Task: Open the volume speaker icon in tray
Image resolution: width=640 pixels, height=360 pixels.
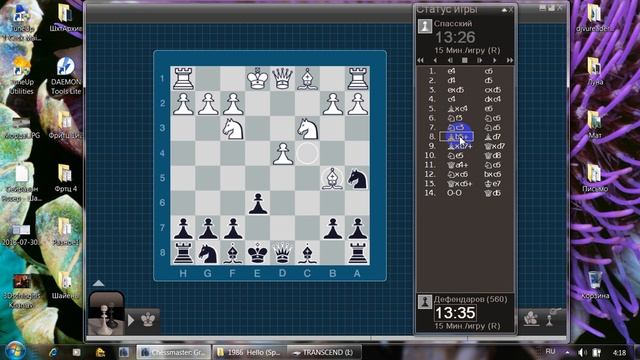Action: pyautogui.click(x=582, y=352)
